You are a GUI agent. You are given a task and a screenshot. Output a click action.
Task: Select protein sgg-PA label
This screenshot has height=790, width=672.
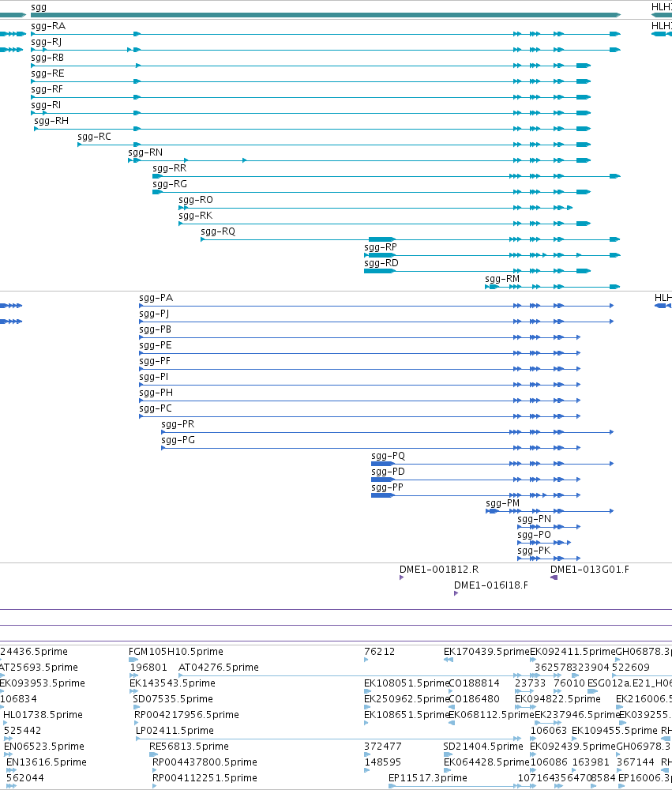tap(156, 298)
